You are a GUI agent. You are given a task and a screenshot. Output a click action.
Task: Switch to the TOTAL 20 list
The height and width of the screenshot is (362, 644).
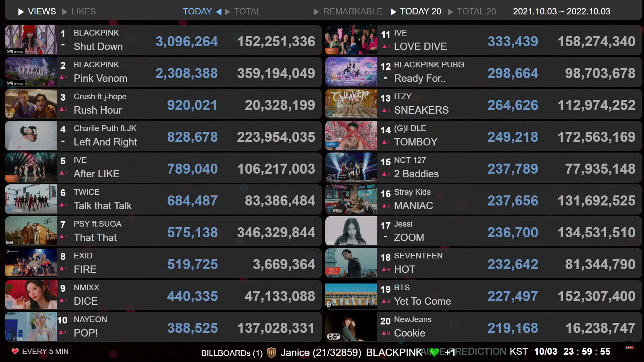[476, 11]
